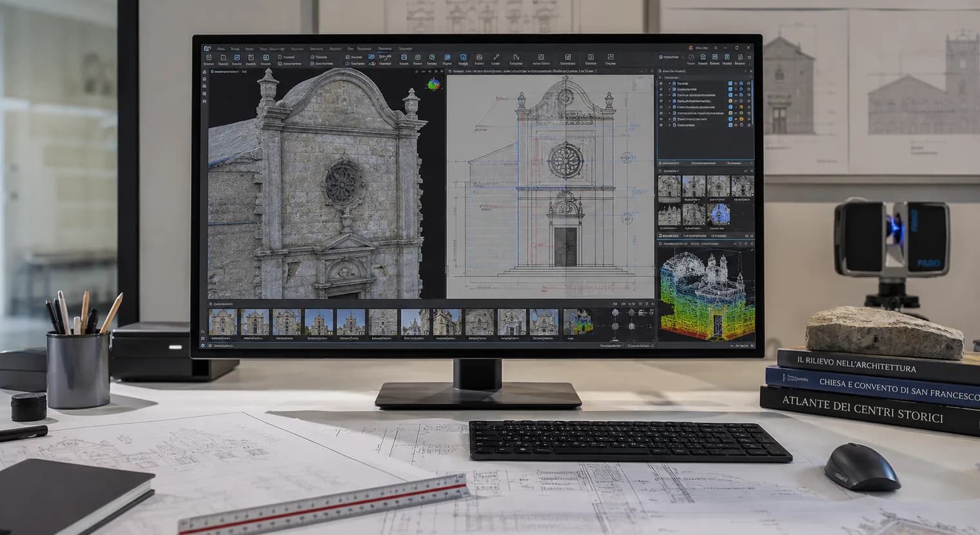
Task: Select the first photo in the bottom filmstrip
Action: [222, 321]
